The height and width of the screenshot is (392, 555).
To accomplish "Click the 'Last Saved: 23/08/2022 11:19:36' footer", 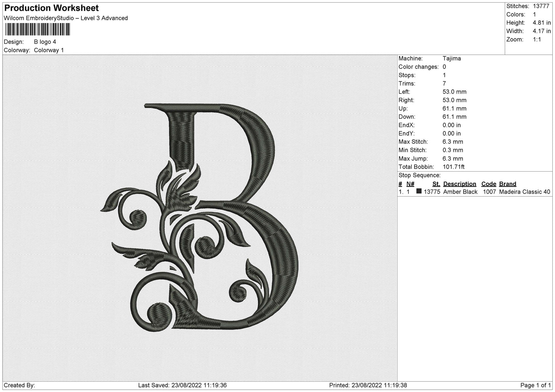I will [x=182, y=385].
